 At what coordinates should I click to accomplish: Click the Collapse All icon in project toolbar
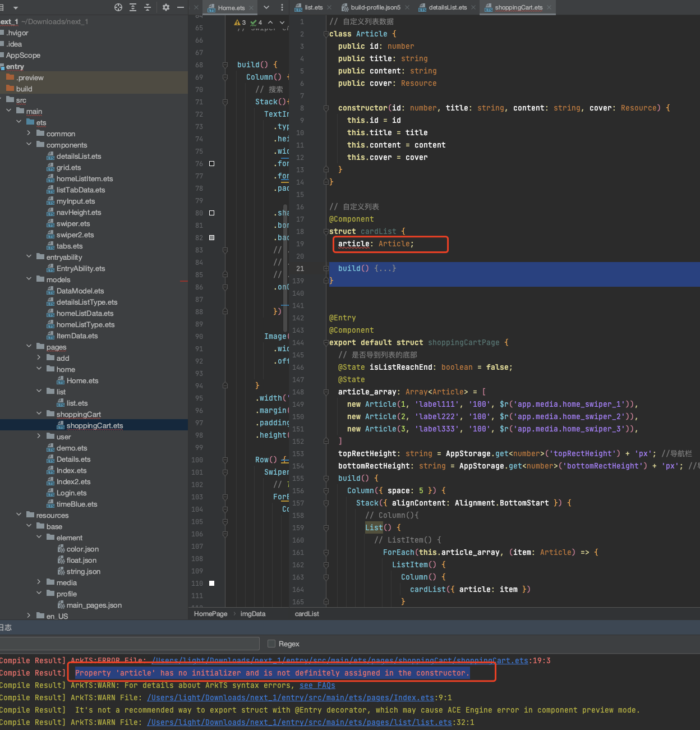(x=148, y=7)
